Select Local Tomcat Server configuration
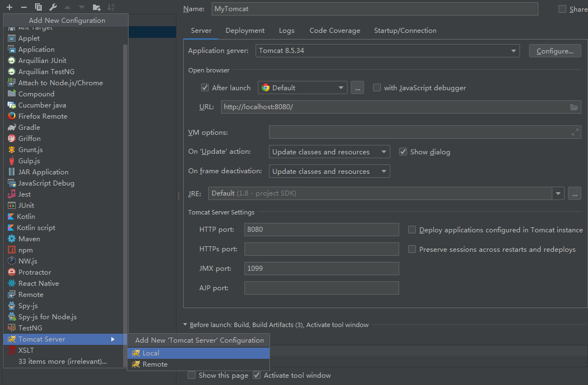588x385 pixels. click(150, 353)
